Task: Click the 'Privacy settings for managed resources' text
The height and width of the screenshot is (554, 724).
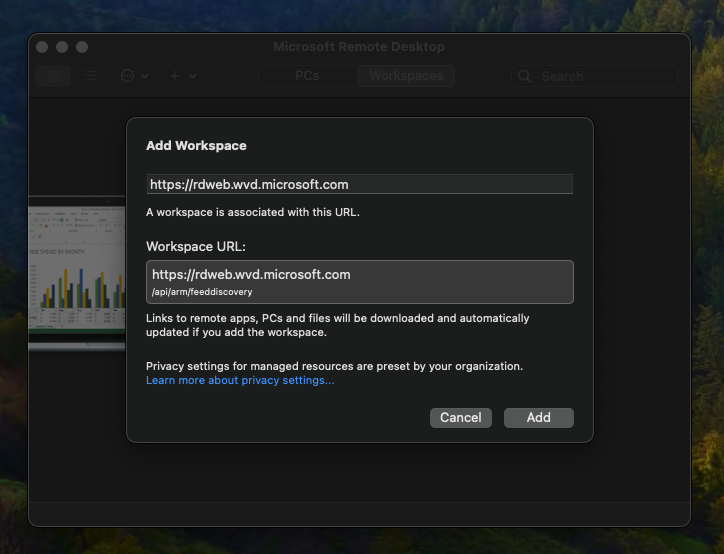Action: pyautogui.click(x=334, y=366)
